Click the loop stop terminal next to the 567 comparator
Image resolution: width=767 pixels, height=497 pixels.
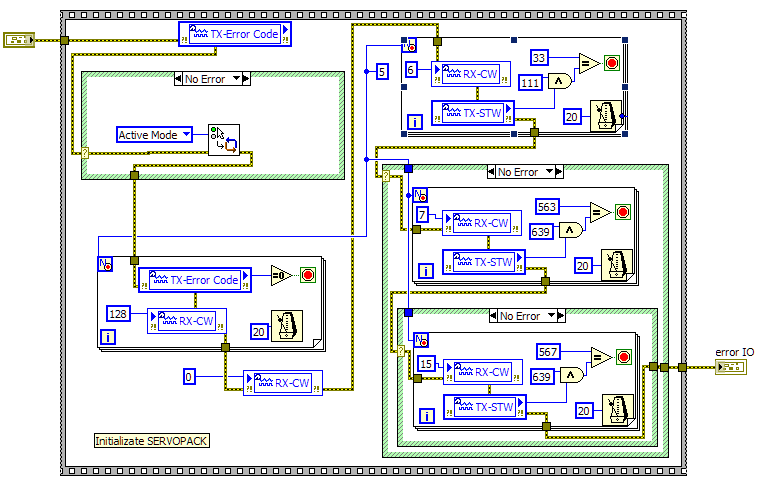point(623,357)
